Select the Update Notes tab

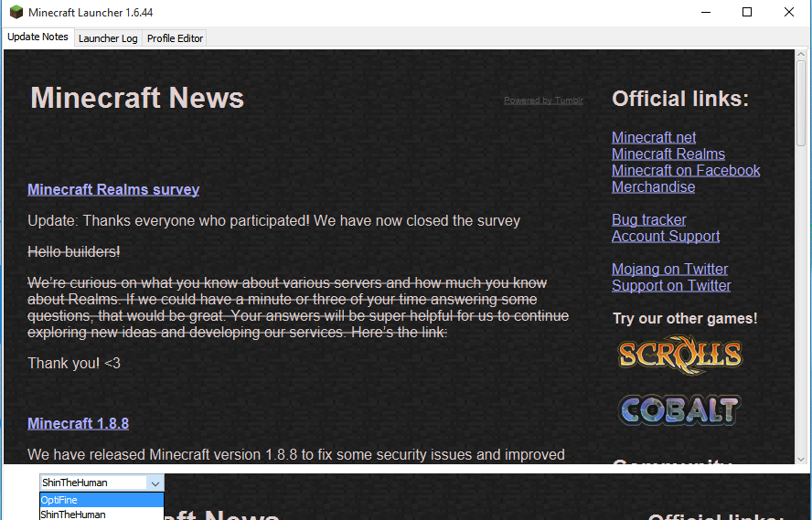pos(37,37)
